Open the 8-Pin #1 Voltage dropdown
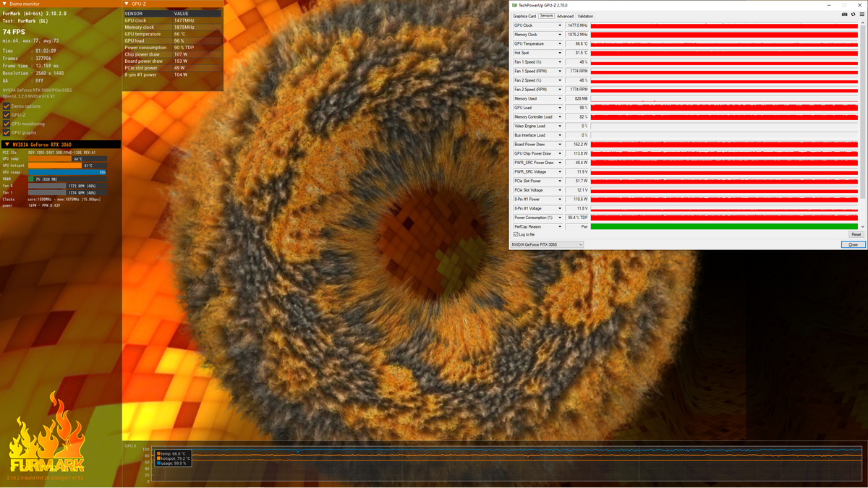 point(559,208)
